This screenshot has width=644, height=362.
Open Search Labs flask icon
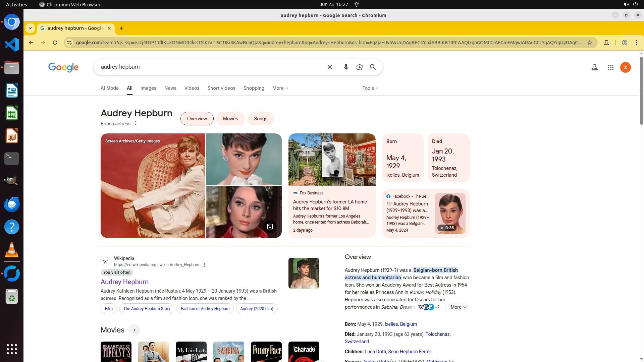[x=594, y=67]
